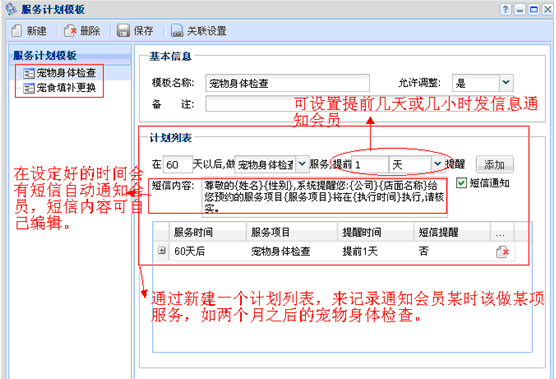Viewport: 556px width, 379px height.
Task: Minimize the 服务计划模板 window
Action: (x=520, y=10)
